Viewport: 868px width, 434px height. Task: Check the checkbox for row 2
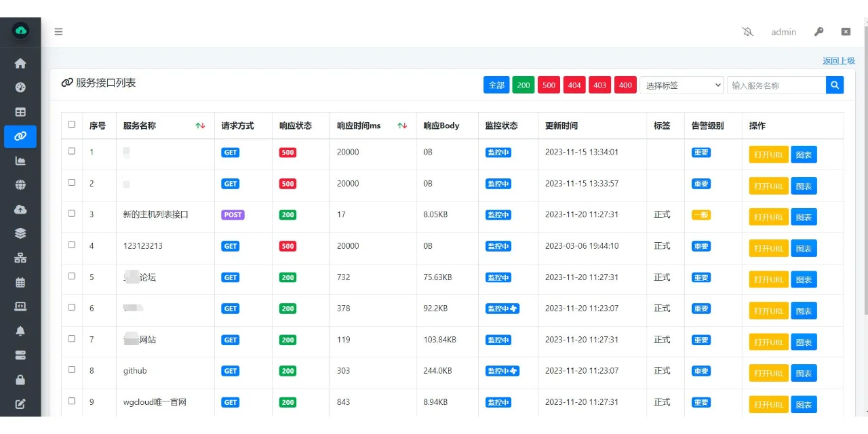point(72,182)
